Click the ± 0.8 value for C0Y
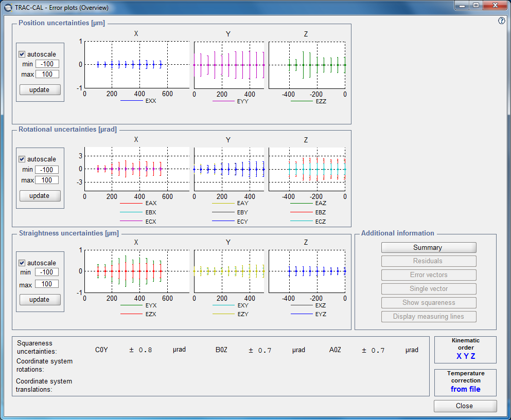 coord(140,350)
